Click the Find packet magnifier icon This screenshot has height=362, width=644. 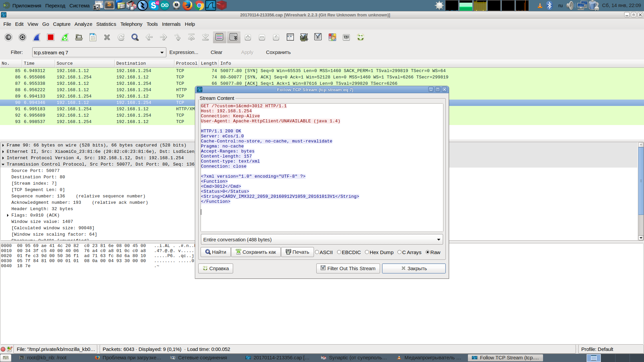[135, 37]
